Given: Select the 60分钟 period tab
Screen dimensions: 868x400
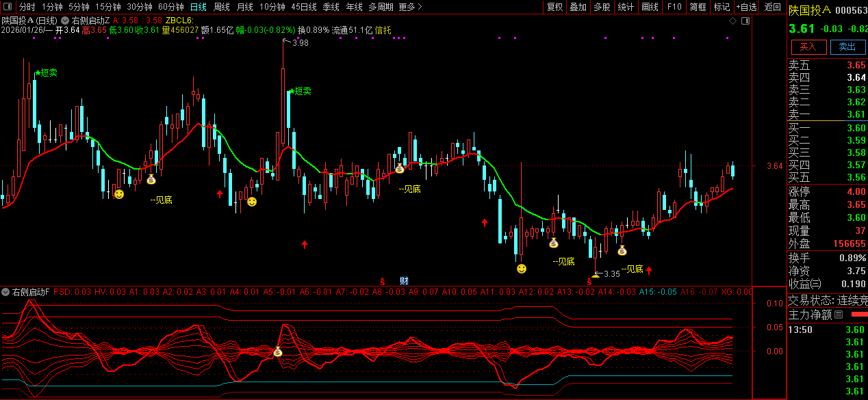Looking at the screenshot, I should [x=170, y=7].
